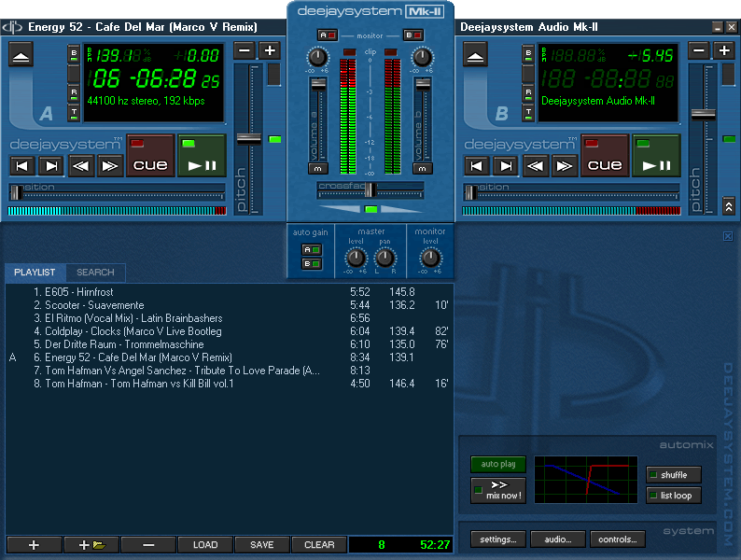Select track Scooter - Suavemente
This screenshot has width=741, height=560.
(x=230, y=305)
